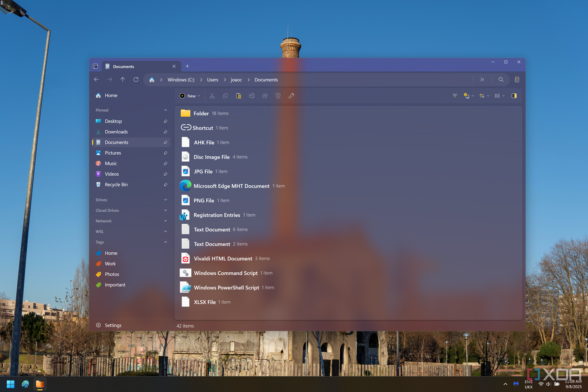
Task: Open Windows Start menu in taskbar
Action: tap(11, 384)
